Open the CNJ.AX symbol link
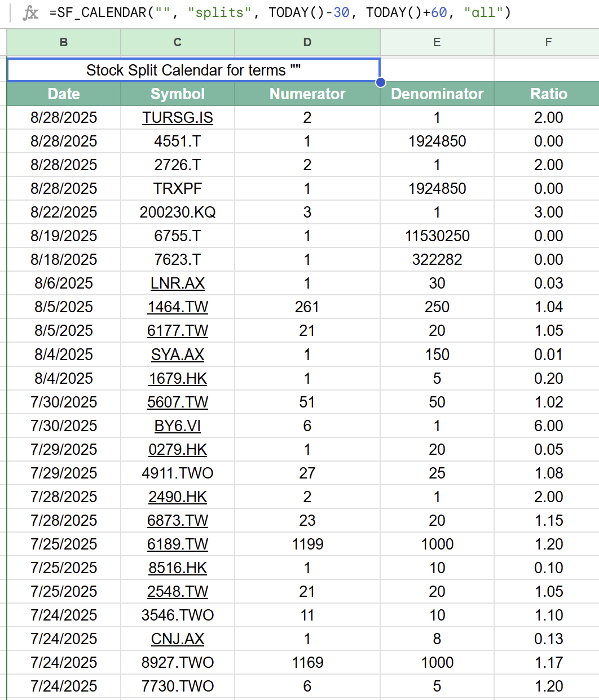The width and height of the screenshot is (599, 700). coord(177,639)
